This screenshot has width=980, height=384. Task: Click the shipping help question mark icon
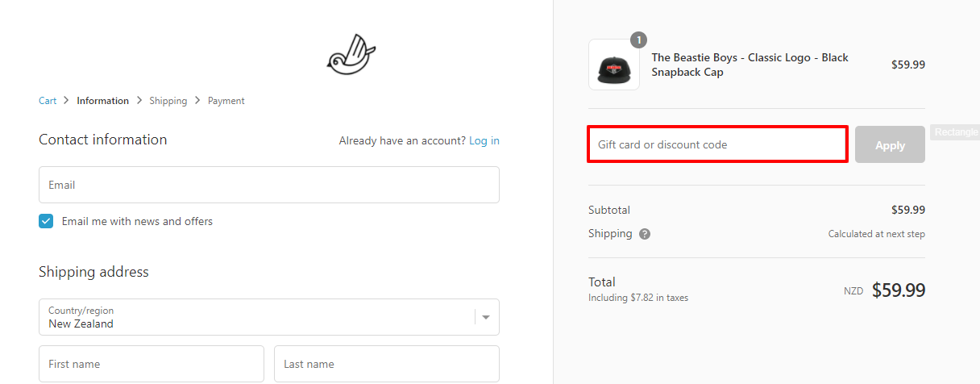(x=645, y=234)
